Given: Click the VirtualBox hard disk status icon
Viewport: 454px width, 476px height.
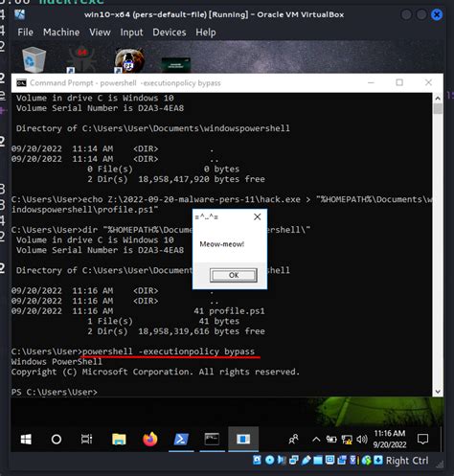Looking at the screenshot, I should coord(257,460).
